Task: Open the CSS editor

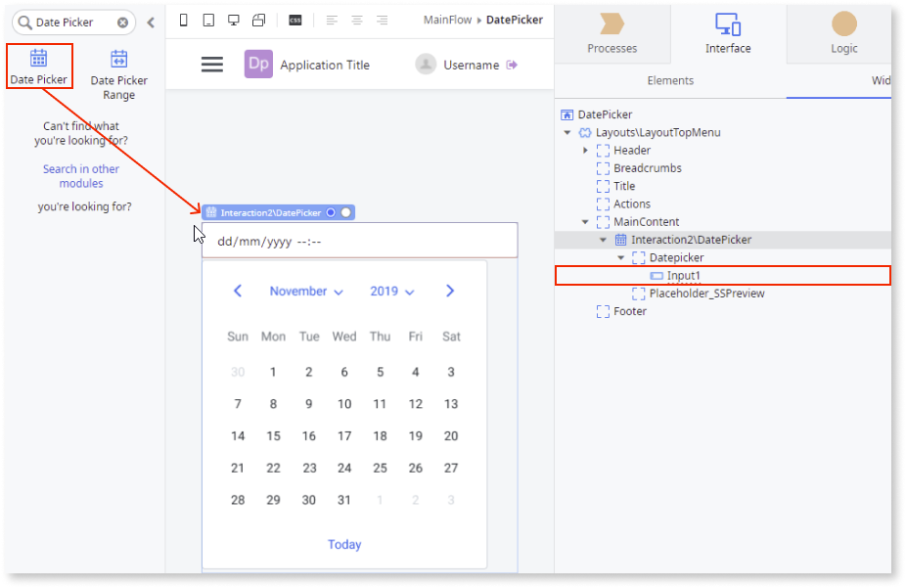Action: (x=294, y=19)
